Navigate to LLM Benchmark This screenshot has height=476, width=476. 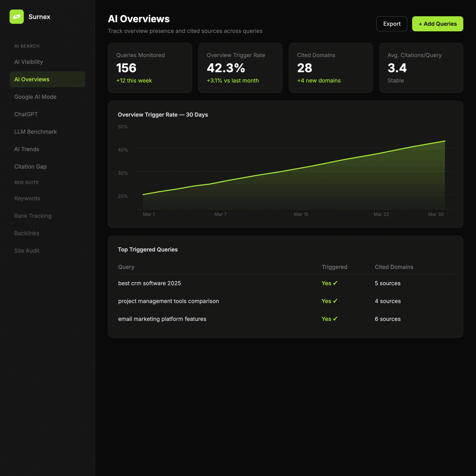(x=36, y=132)
